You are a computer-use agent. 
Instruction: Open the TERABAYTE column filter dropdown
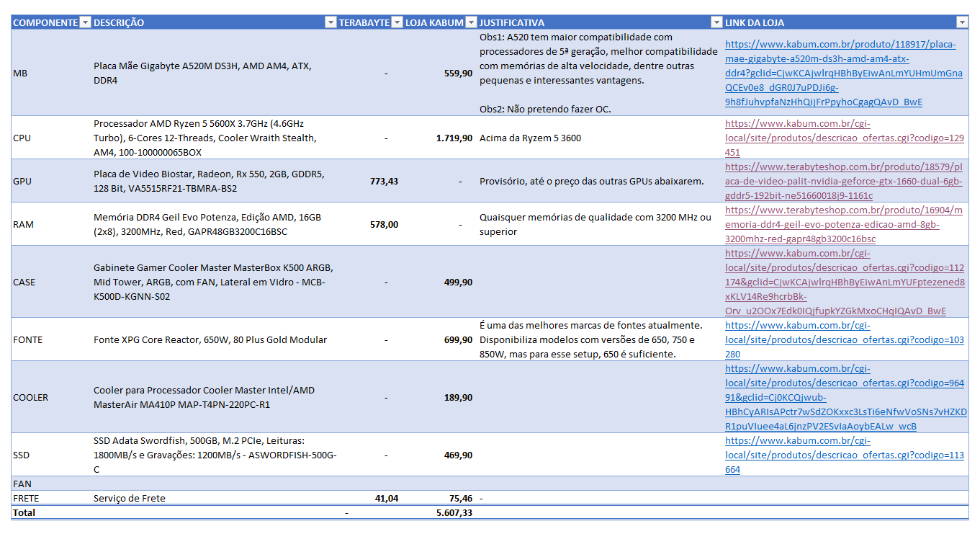[x=397, y=22]
